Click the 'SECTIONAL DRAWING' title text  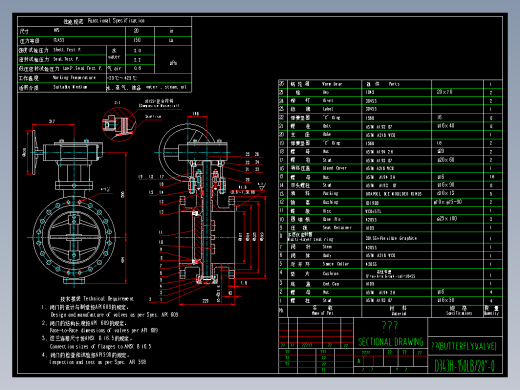(390, 342)
